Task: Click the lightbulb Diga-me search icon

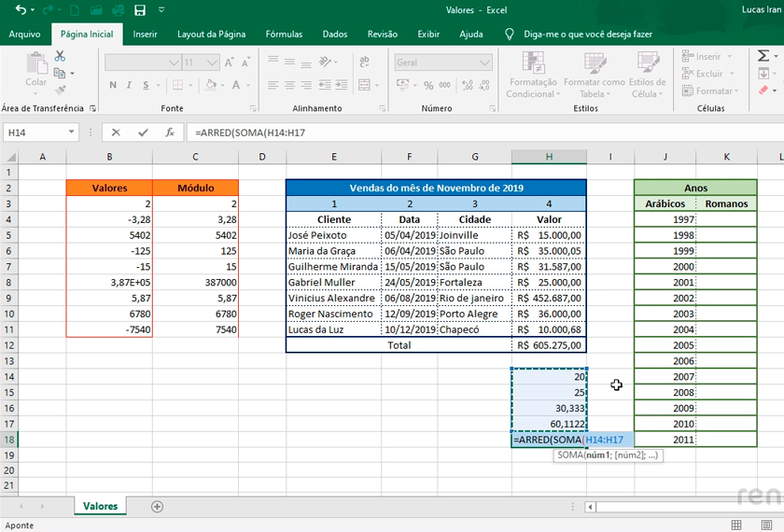Action: click(x=510, y=35)
